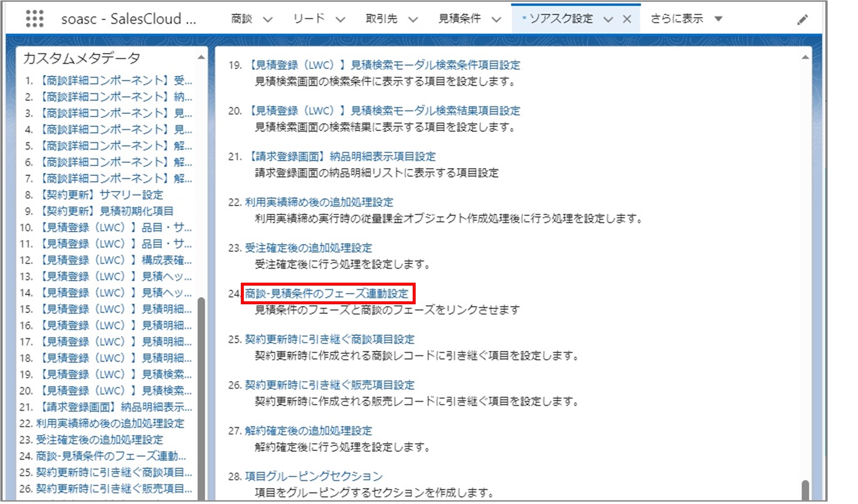Select sidebar item 24 商談-見積条件のフェーズ連動...
Image resolution: width=858 pixels, height=504 pixels.
coord(111,456)
